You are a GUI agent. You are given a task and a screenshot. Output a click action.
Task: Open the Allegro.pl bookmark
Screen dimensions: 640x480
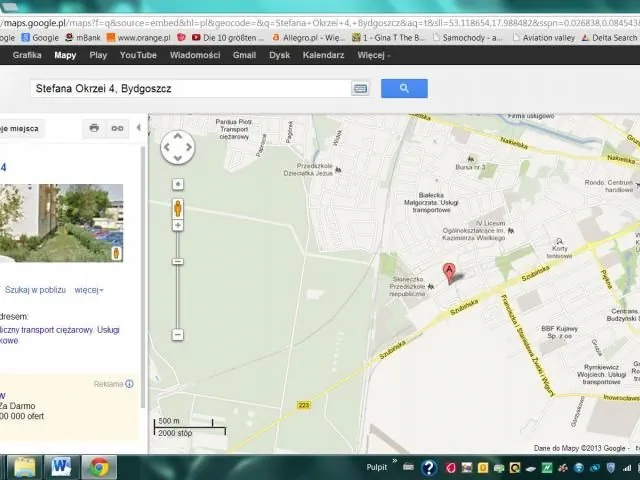pos(309,38)
